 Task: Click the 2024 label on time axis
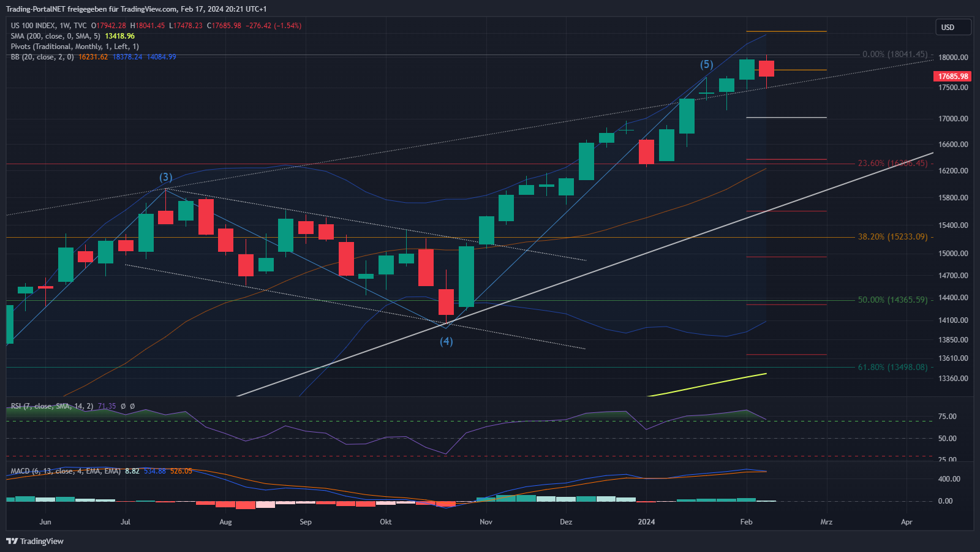[646, 522]
